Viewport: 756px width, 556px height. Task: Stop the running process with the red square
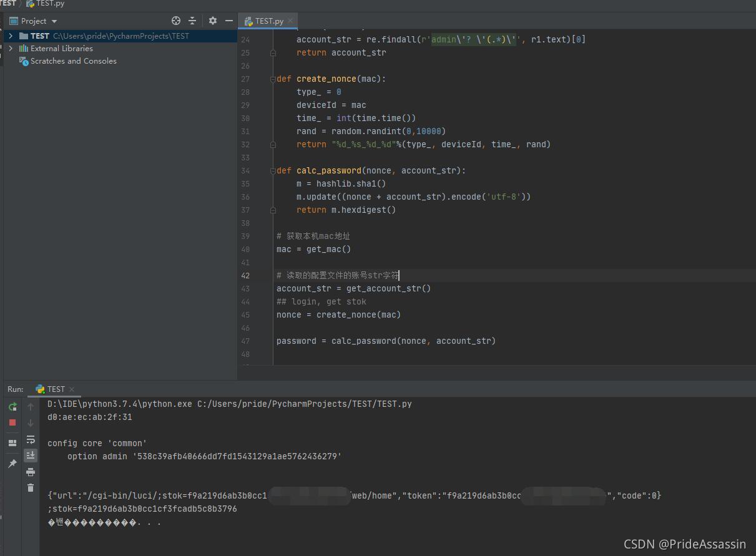tap(12, 422)
